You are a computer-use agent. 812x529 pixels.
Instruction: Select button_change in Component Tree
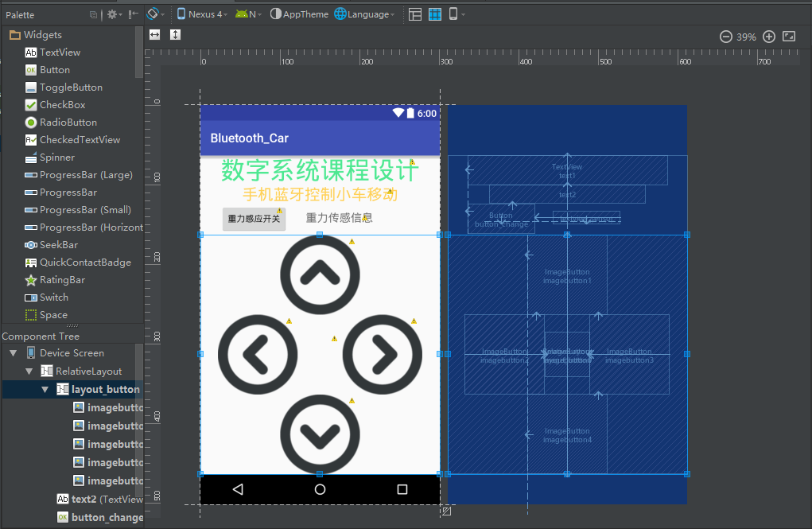100,517
